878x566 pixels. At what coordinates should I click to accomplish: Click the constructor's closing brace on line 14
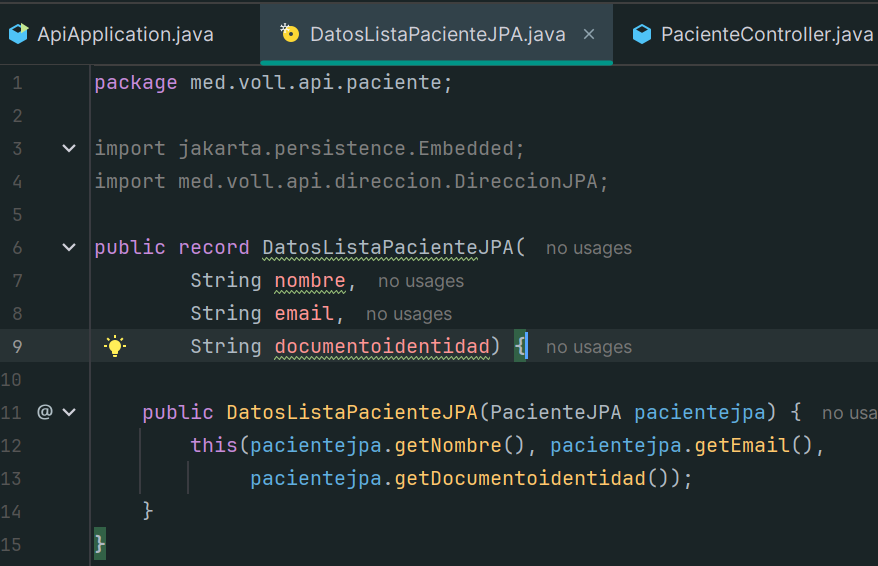pos(148,511)
